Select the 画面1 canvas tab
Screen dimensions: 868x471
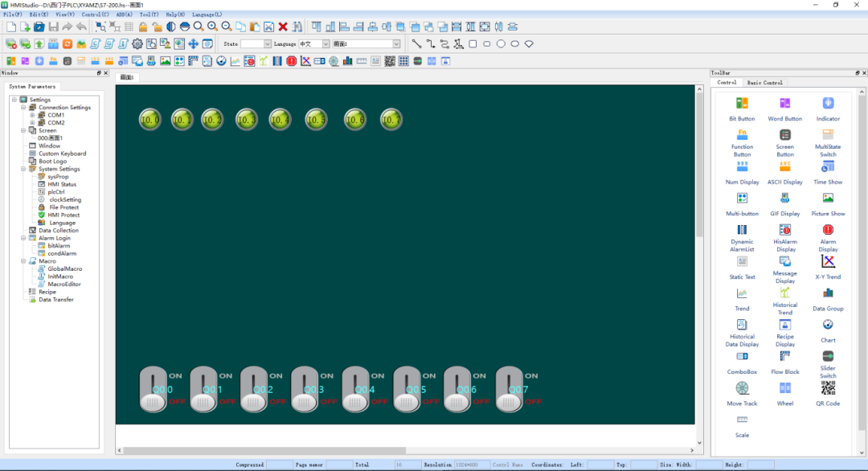click(x=127, y=77)
